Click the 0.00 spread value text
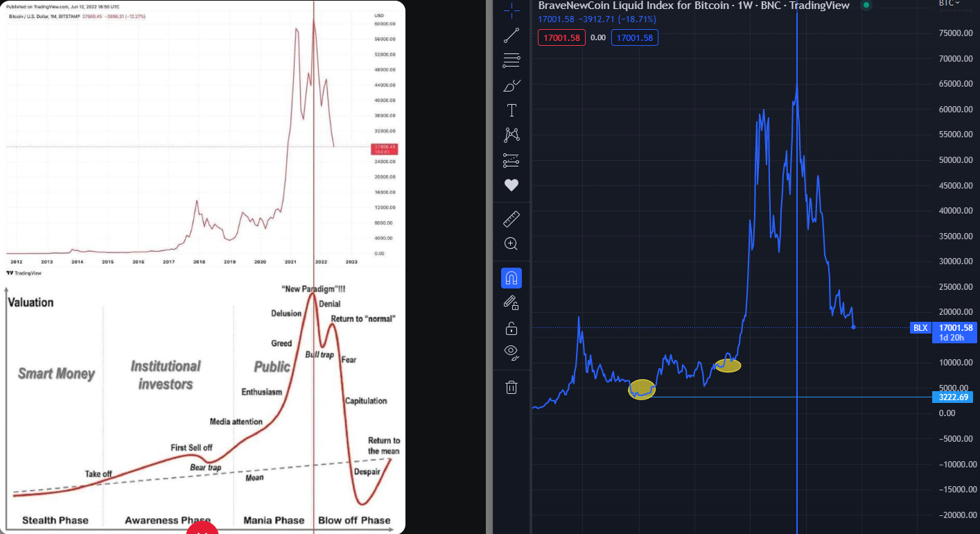980x534 pixels. [598, 38]
